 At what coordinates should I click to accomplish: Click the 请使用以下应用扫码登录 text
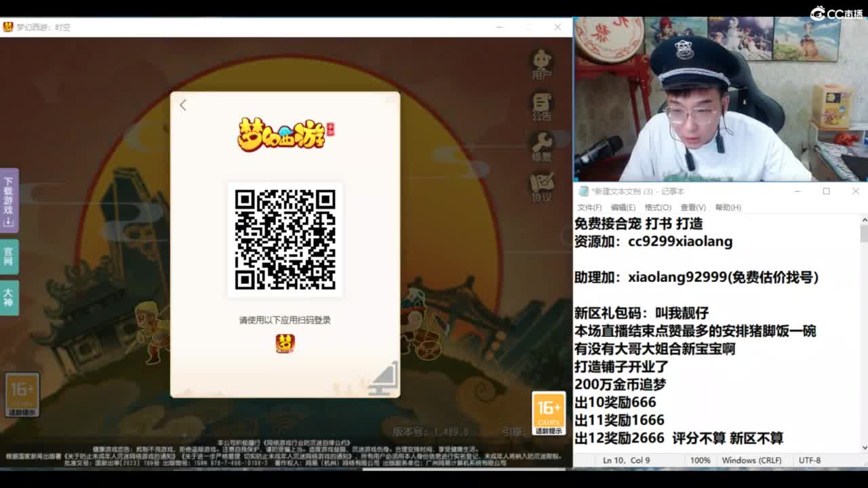285,320
